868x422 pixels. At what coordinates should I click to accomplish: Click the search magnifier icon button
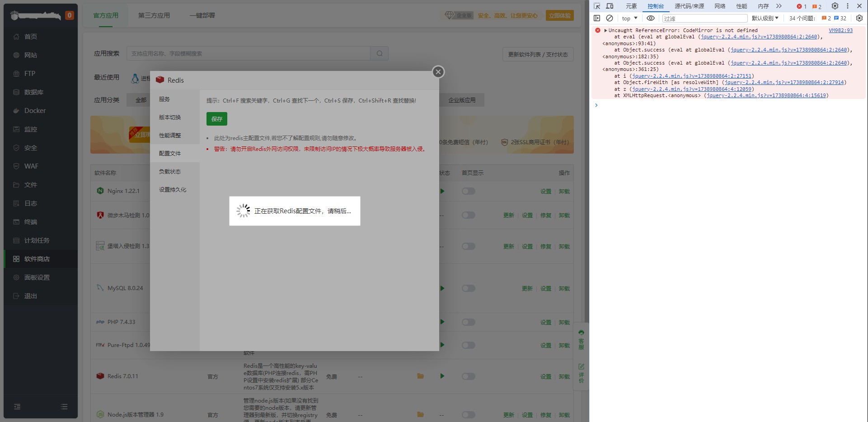[380, 53]
